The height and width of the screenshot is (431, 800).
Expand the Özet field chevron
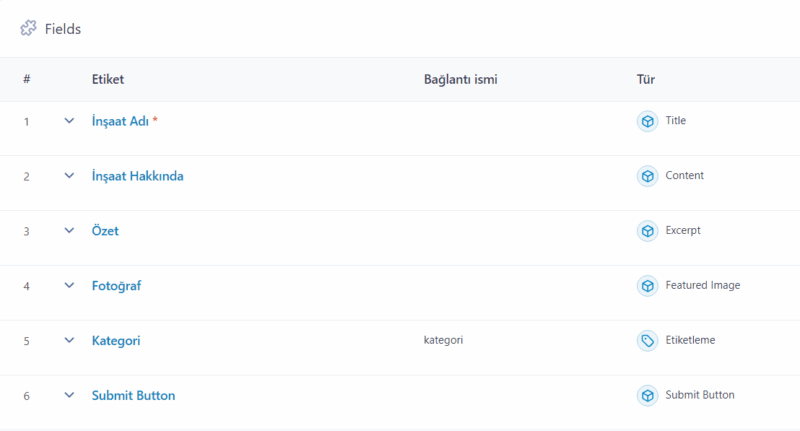(x=69, y=231)
